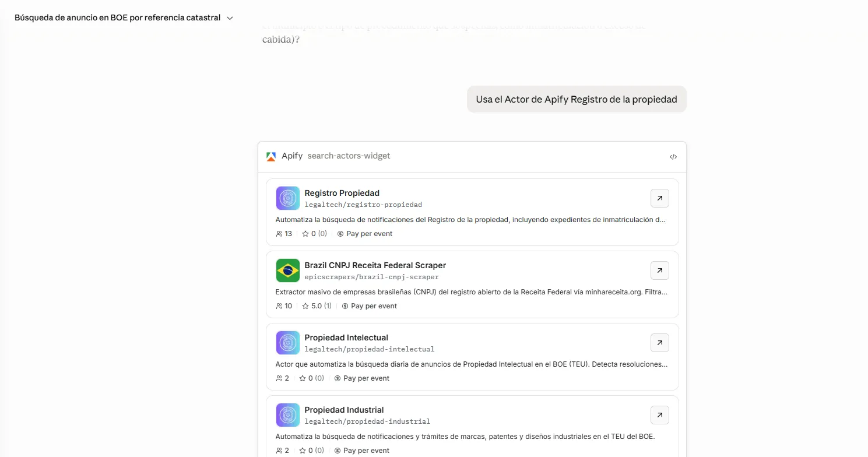
Task: Open Propiedad Intelectual actor arrow button
Action: pos(660,343)
